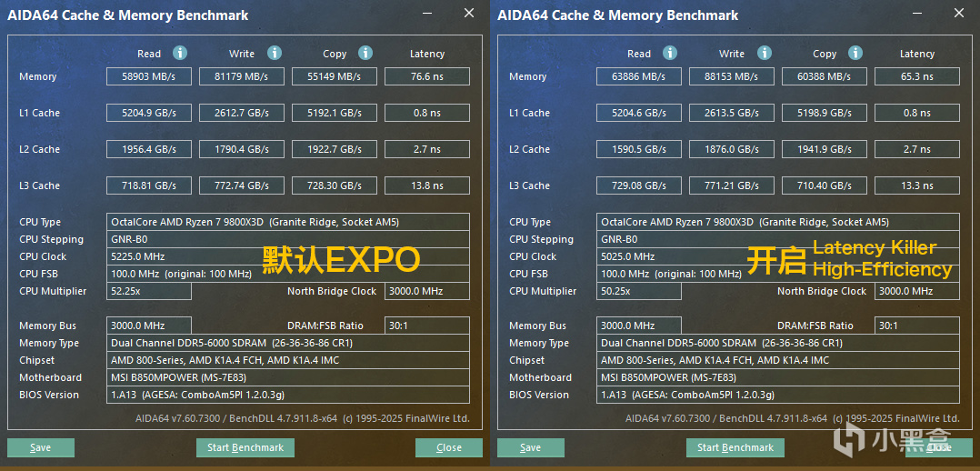Click Save button in right AIDA64 window
The image size is (980, 471).
point(531,447)
